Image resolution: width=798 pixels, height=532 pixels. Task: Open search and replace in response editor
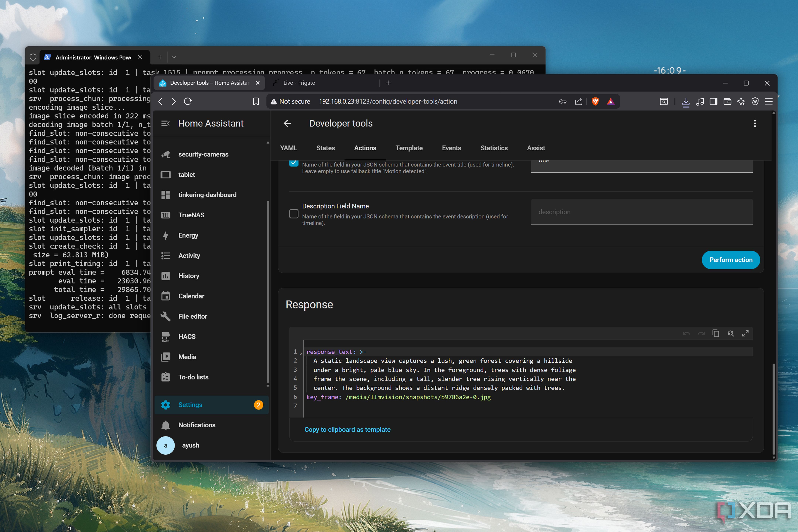point(731,334)
